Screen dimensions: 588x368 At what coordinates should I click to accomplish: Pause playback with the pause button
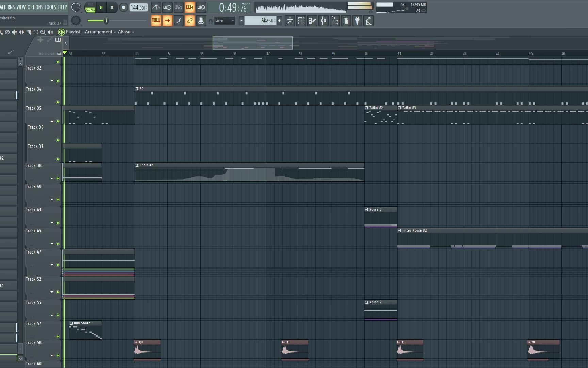click(101, 7)
